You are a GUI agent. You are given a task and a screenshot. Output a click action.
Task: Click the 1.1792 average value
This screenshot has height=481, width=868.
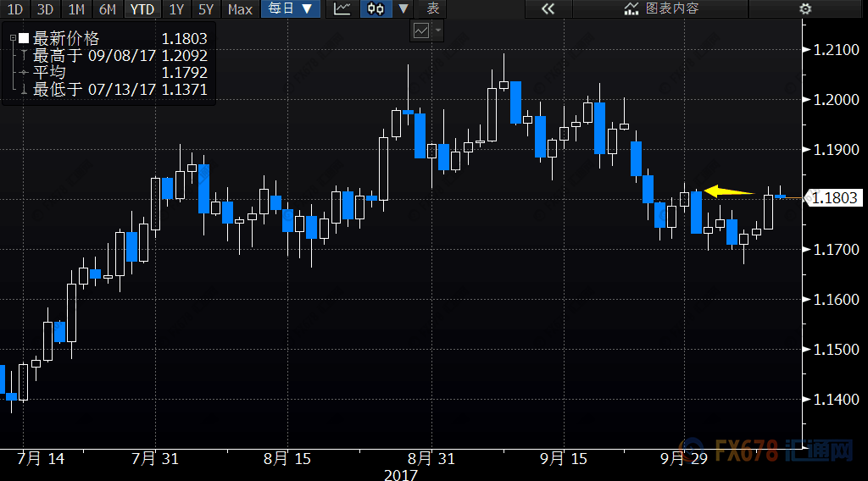tap(184, 73)
